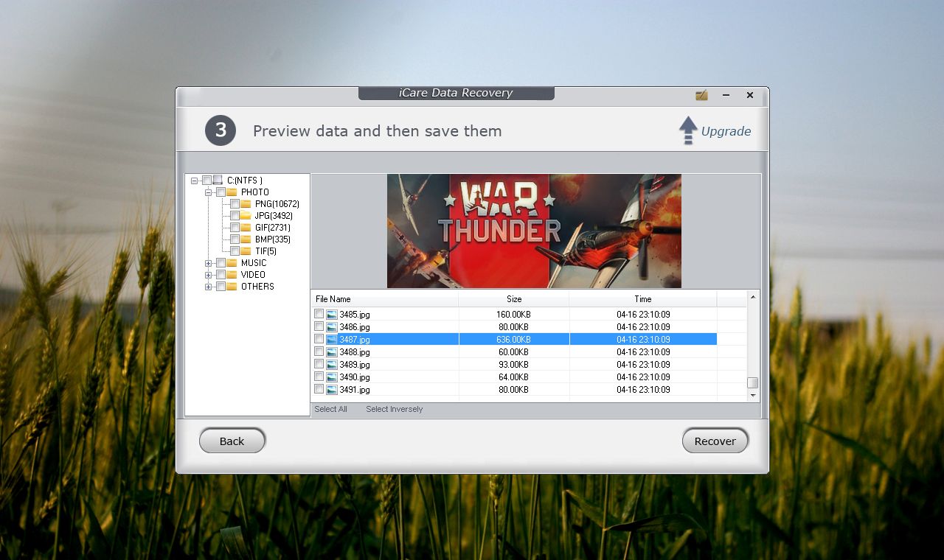
Task: Click the Upgrade link text
Action: (726, 131)
